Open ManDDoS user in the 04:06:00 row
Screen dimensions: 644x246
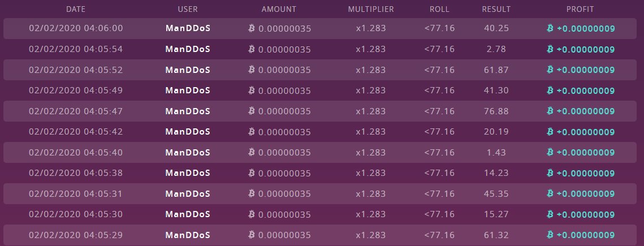(188, 28)
